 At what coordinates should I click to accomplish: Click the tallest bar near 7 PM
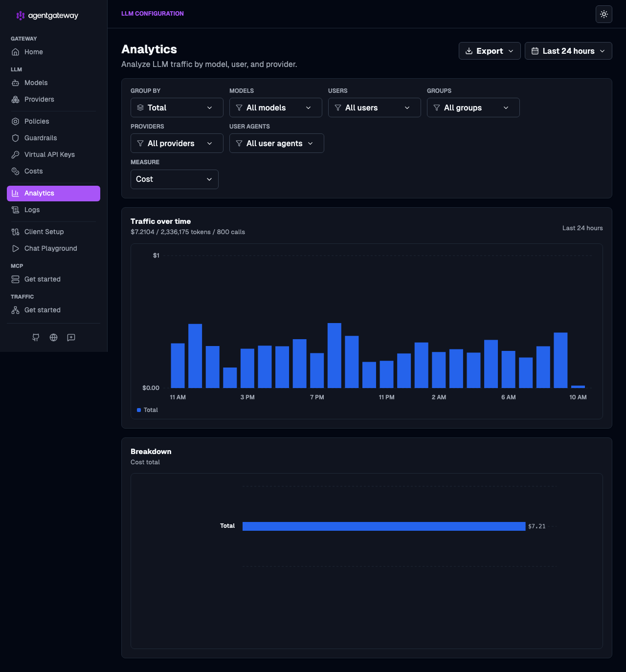tap(335, 355)
